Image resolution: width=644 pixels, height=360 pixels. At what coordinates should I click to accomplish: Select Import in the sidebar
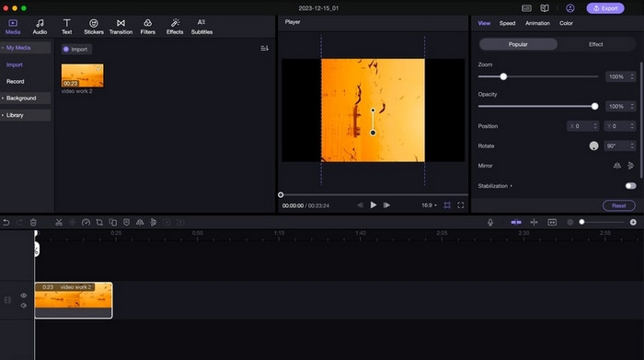15,65
